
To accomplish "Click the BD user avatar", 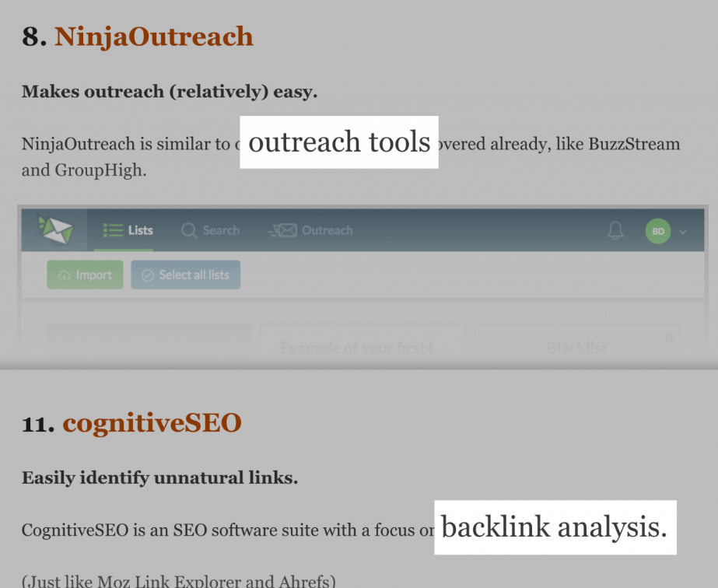I will click(x=658, y=231).
